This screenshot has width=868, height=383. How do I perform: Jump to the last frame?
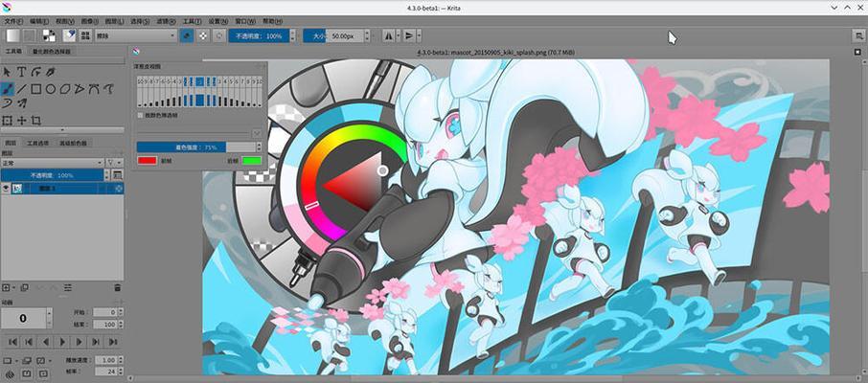112,342
